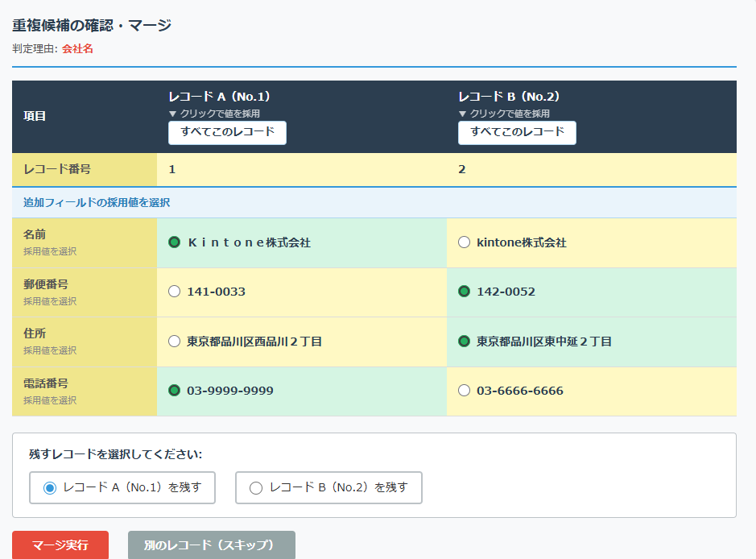The image size is (756, 559).
Task: Click すべてこのレコード button under Record B
Action: click(517, 133)
